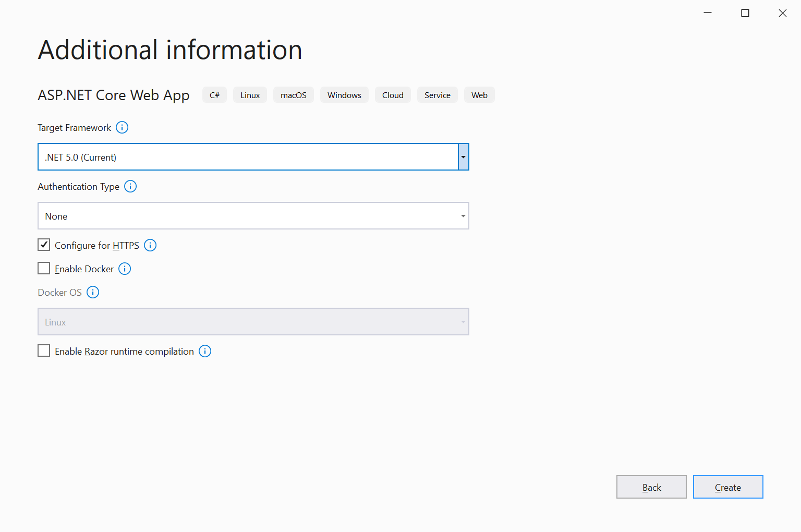This screenshot has width=801, height=532.
Task: Click the Cloud project tag
Action: [393, 95]
